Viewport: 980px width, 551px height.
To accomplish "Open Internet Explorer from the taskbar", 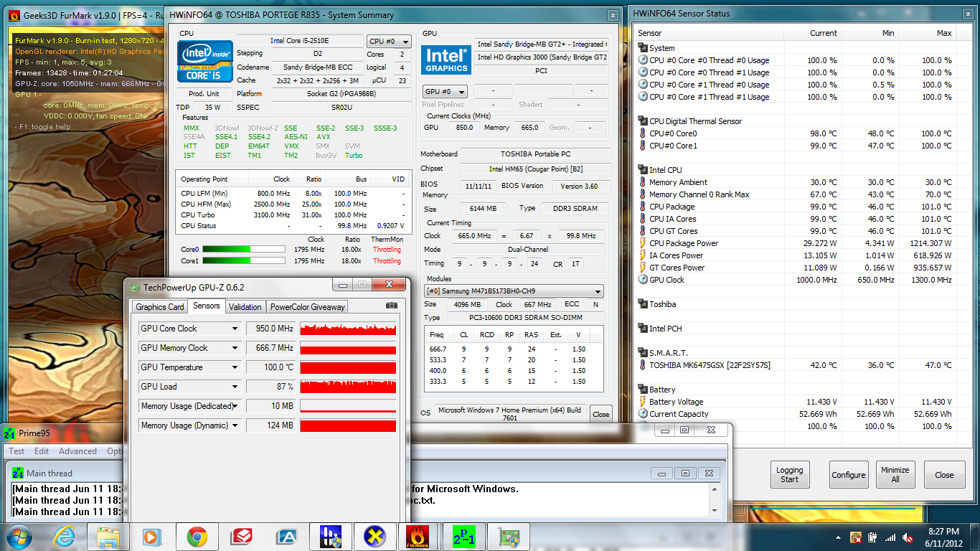I will [64, 536].
